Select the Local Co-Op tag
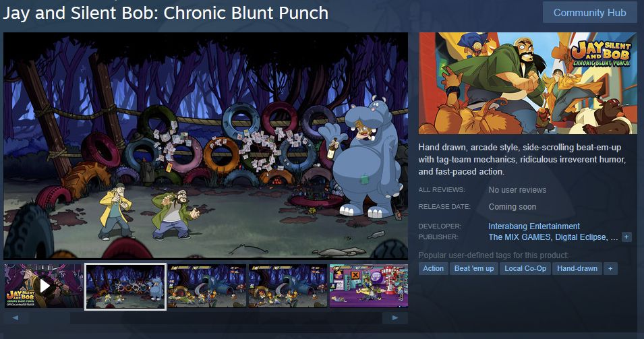Image resolution: width=644 pixels, height=339 pixels. click(x=525, y=268)
